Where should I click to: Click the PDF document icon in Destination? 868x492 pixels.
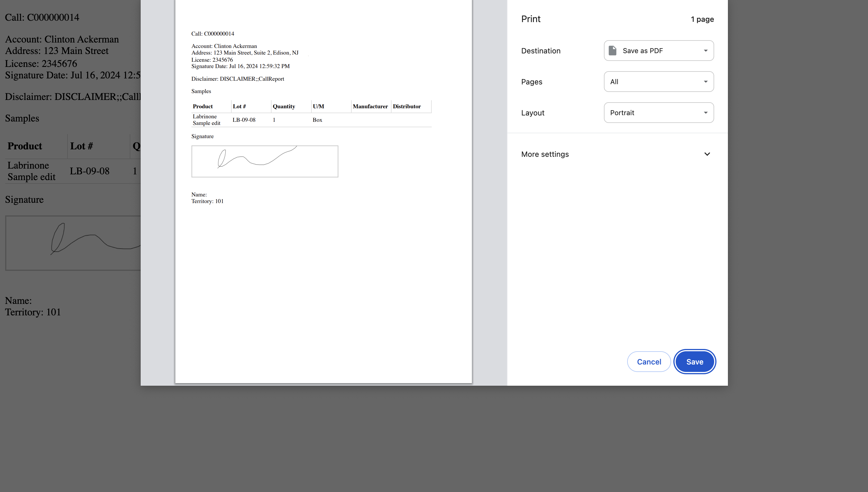click(x=613, y=51)
